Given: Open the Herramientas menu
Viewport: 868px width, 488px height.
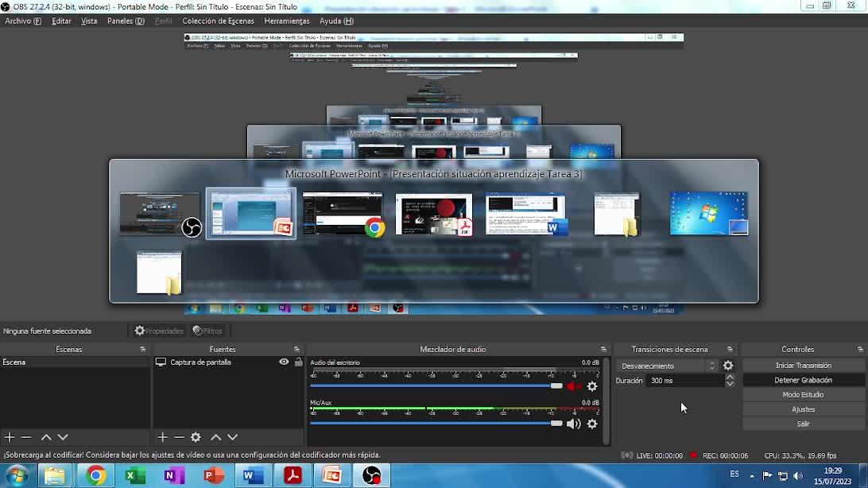Looking at the screenshot, I should (x=286, y=21).
